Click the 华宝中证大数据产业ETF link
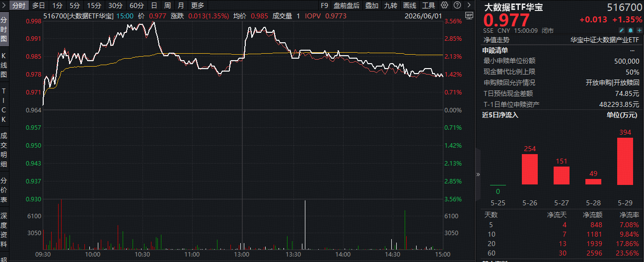 (605, 40)
